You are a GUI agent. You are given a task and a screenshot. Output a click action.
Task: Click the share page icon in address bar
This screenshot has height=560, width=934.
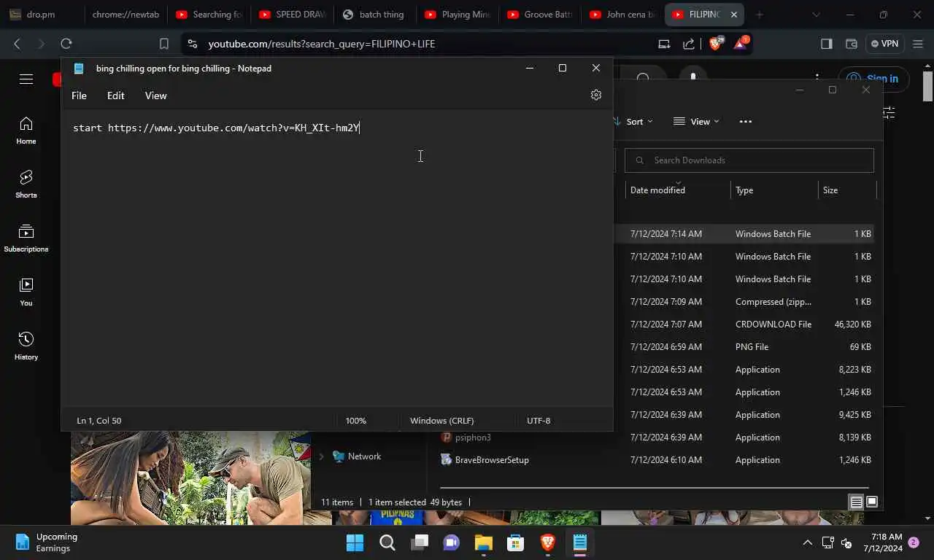689,44
